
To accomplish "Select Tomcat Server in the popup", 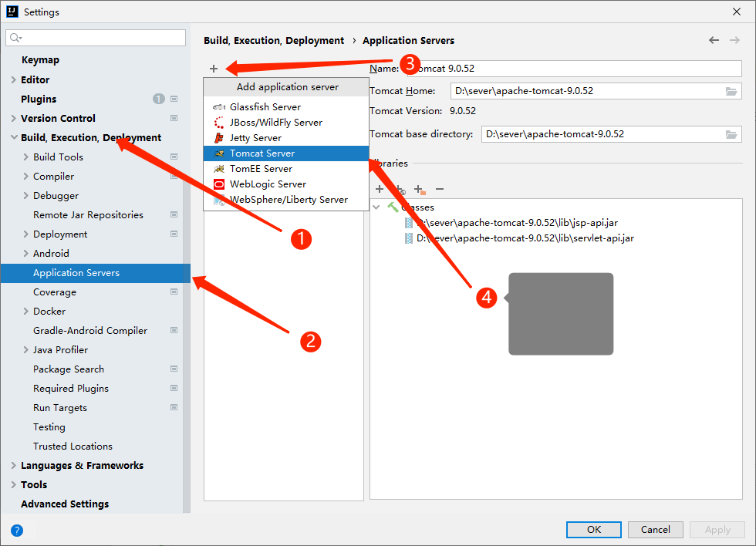I will (286, 153).
